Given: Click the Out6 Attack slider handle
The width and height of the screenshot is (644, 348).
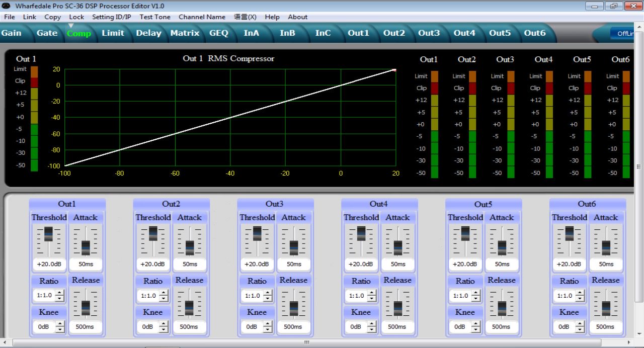Looking at the screenshot, I should coord(606,247).
